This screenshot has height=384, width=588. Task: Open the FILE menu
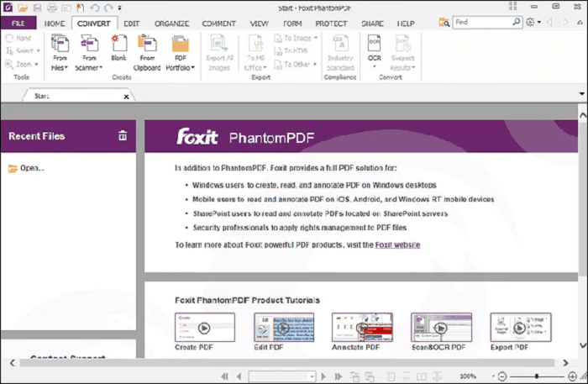[x=18, y=24]
